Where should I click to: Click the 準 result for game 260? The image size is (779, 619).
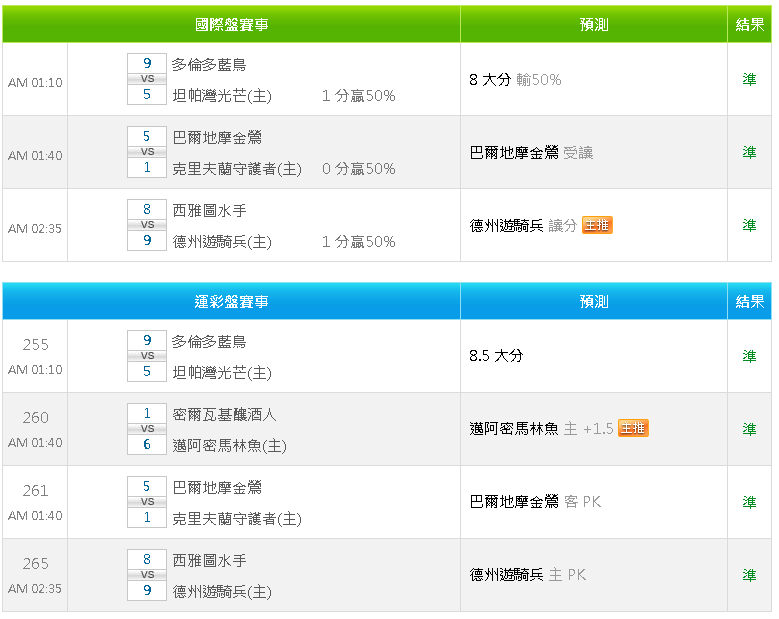click(749, 429)
